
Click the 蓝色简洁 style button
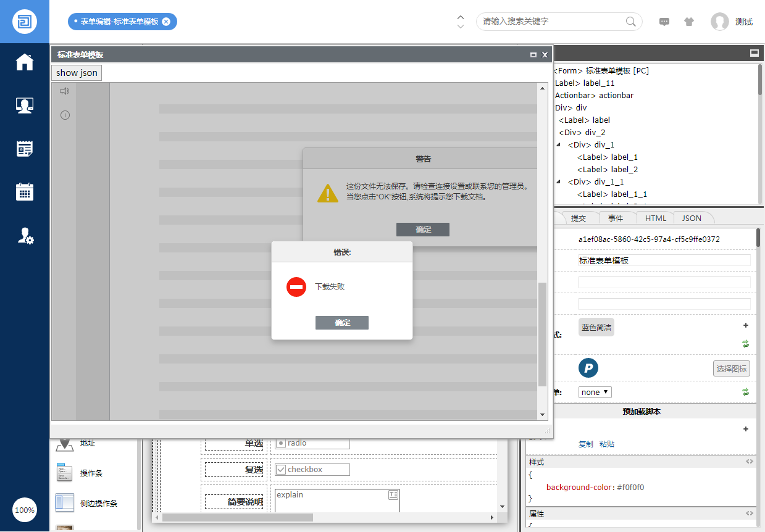[596, 328]
